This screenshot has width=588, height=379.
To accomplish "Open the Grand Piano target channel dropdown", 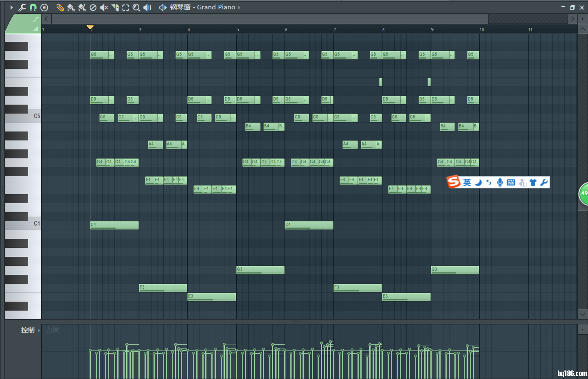I will [239, 7].
